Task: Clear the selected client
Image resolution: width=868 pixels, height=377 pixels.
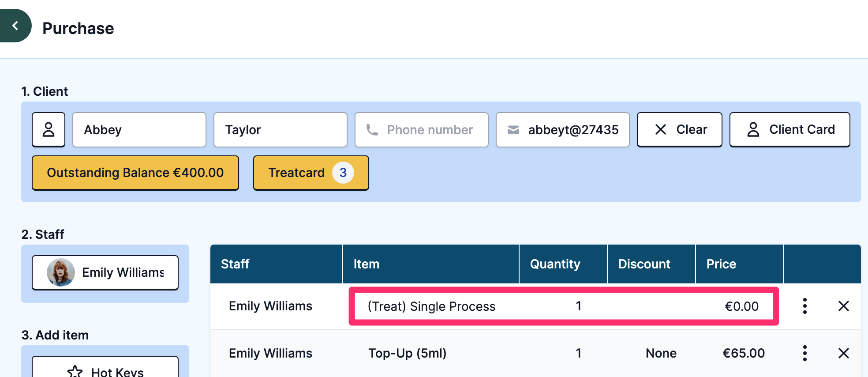Action: pyautogui.click(x=679, y=130)
